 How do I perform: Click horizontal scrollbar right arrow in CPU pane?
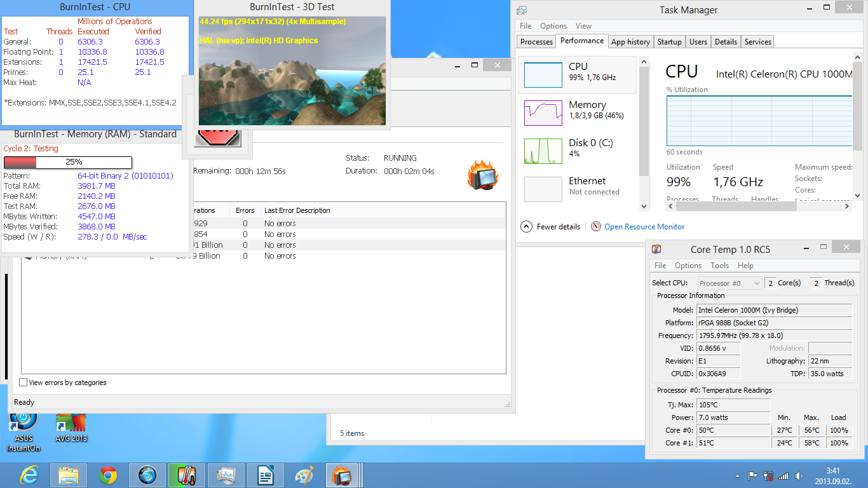(847, 205)
